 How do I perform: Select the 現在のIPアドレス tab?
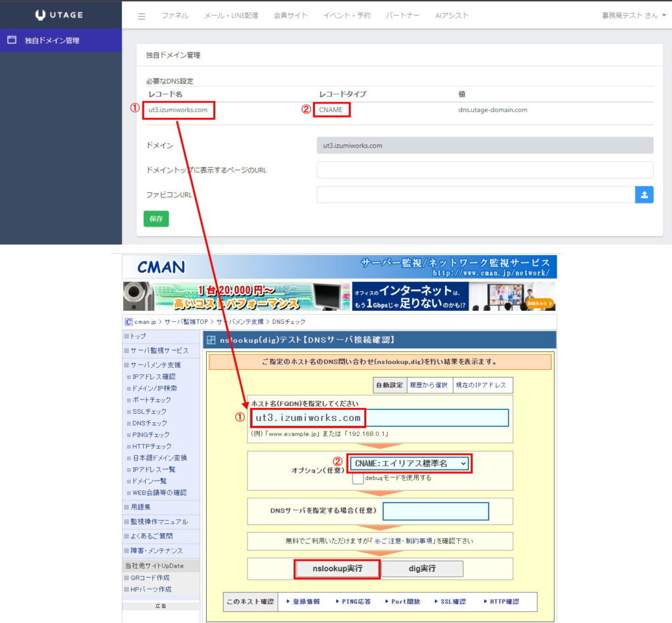pyautogui.click(x=483, y=385)
